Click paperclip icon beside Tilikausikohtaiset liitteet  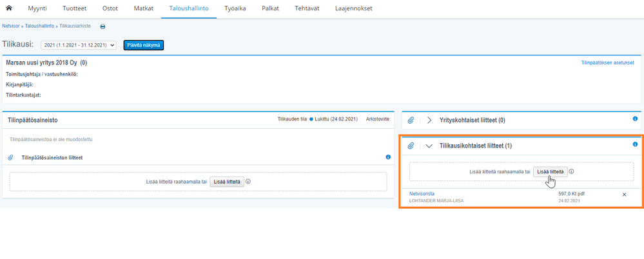(411, 146)
